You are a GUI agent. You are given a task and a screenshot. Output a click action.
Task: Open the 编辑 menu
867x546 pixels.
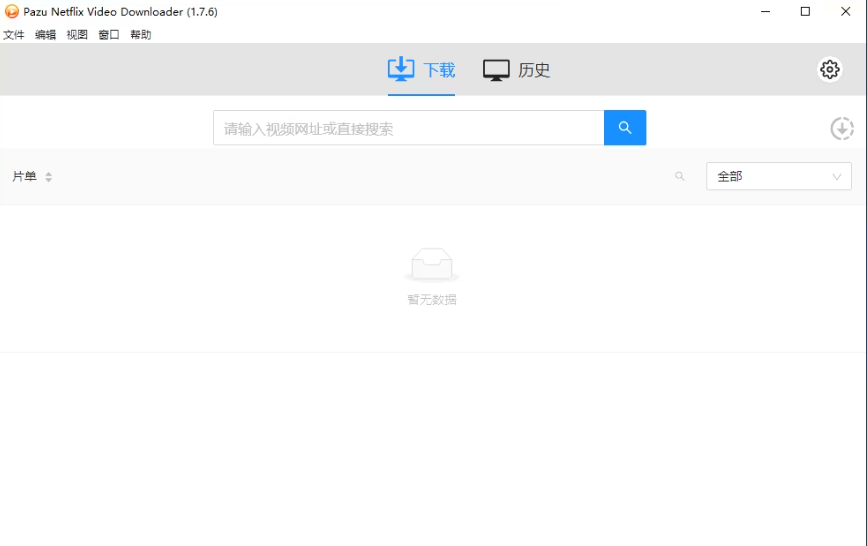pos(45,35)
